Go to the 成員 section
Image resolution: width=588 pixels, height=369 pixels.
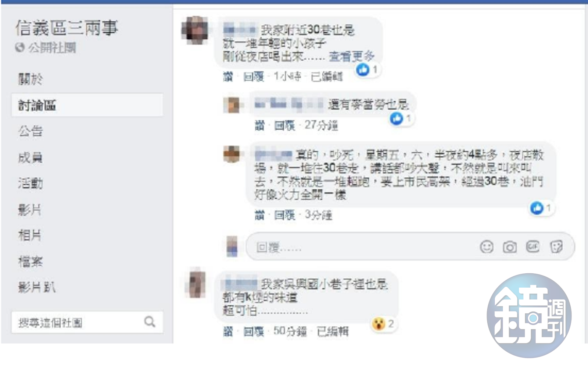(x=31, y=157)
